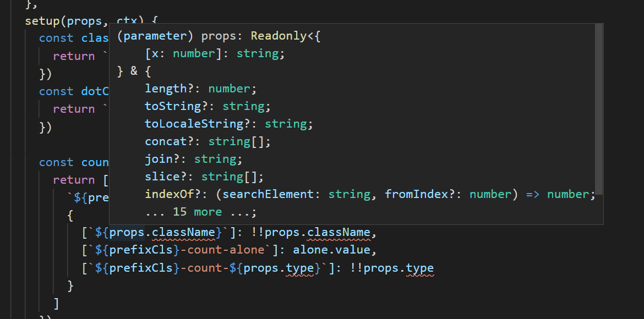Click 'const dotC' declaration line
The width and height of the screenshot is (644, 319).
tap(74, 91)
